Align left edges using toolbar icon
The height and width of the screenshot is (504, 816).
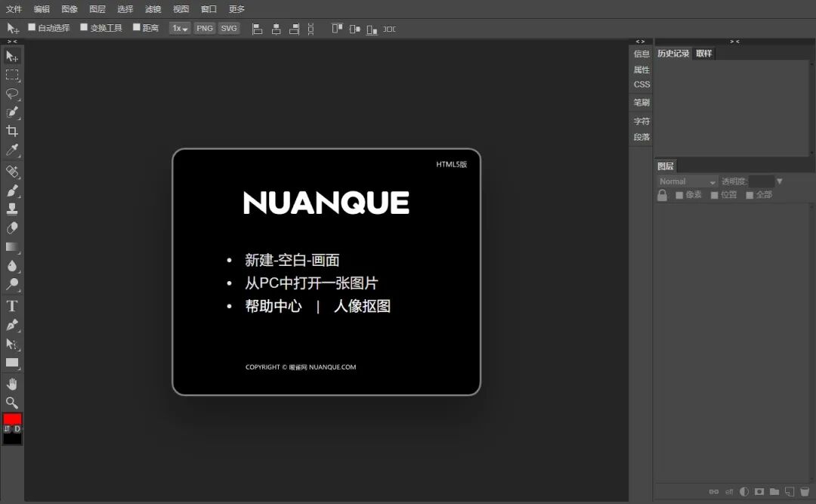pos(257,29)
